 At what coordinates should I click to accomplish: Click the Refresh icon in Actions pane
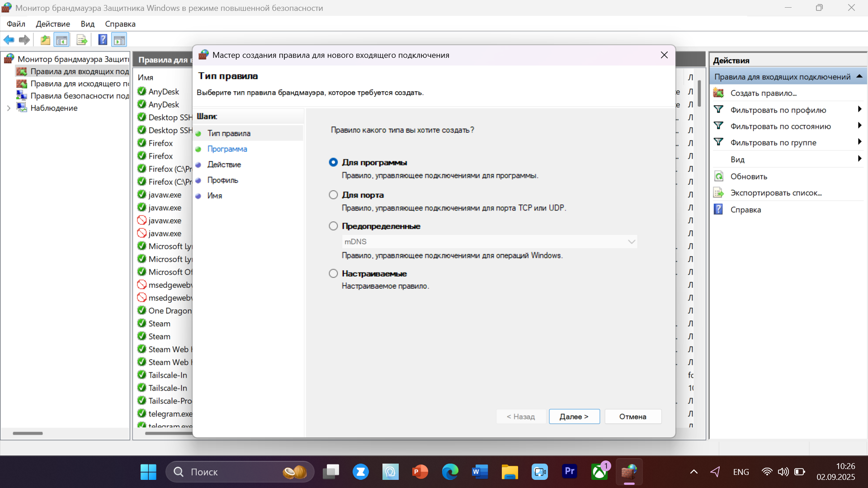(x=718, y=176)
